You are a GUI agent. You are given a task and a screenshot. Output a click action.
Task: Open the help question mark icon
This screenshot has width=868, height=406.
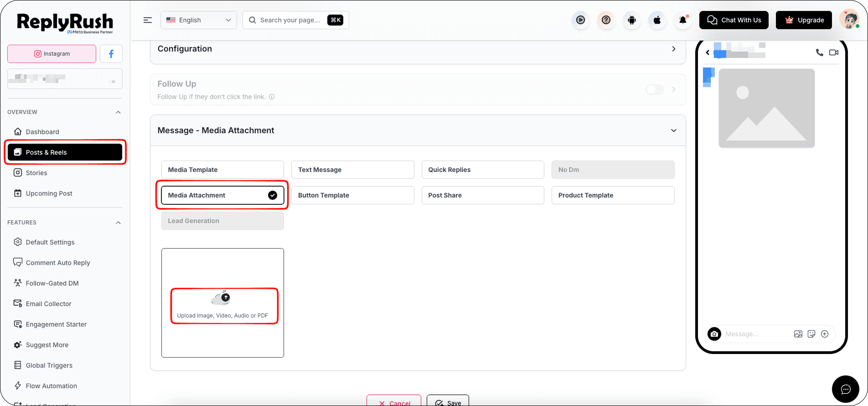click(x=606, y=20)
